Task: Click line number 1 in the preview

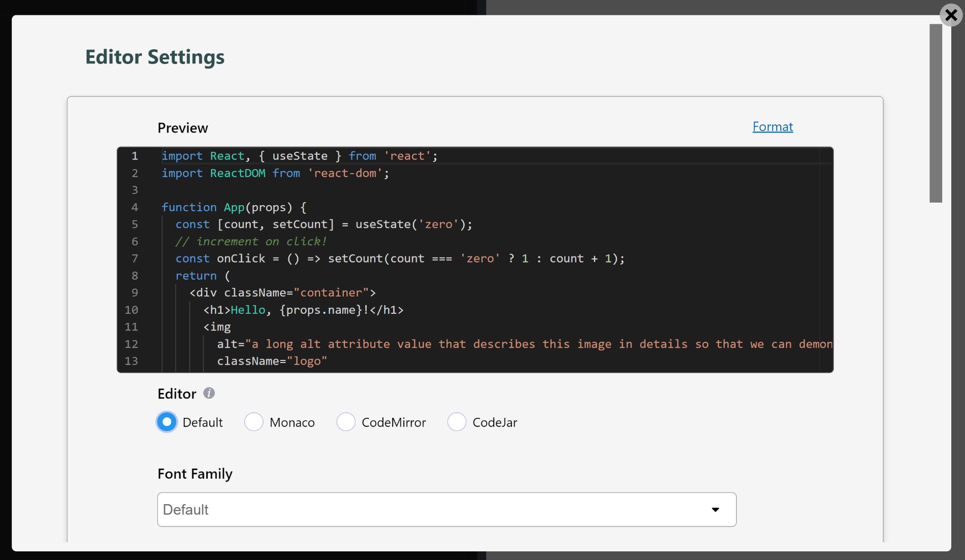Action: point(135,156)
